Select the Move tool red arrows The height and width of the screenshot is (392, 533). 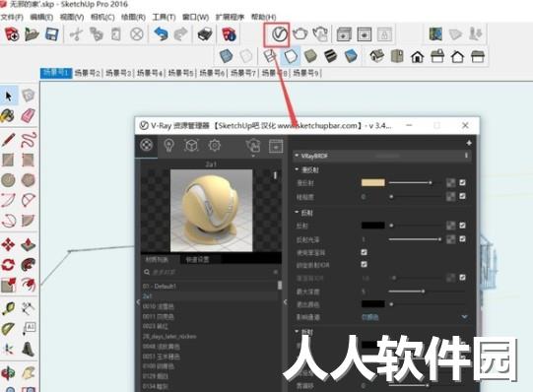8,244
